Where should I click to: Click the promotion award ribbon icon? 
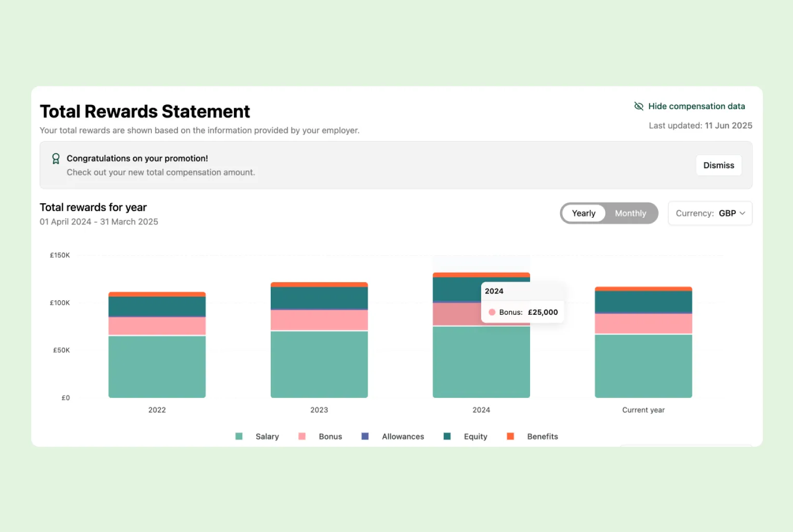(56, 158)
